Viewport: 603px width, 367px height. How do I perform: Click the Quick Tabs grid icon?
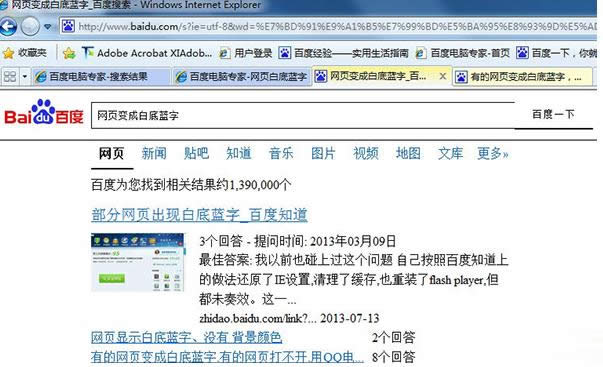pyautogui.click(x=10, y=77)
